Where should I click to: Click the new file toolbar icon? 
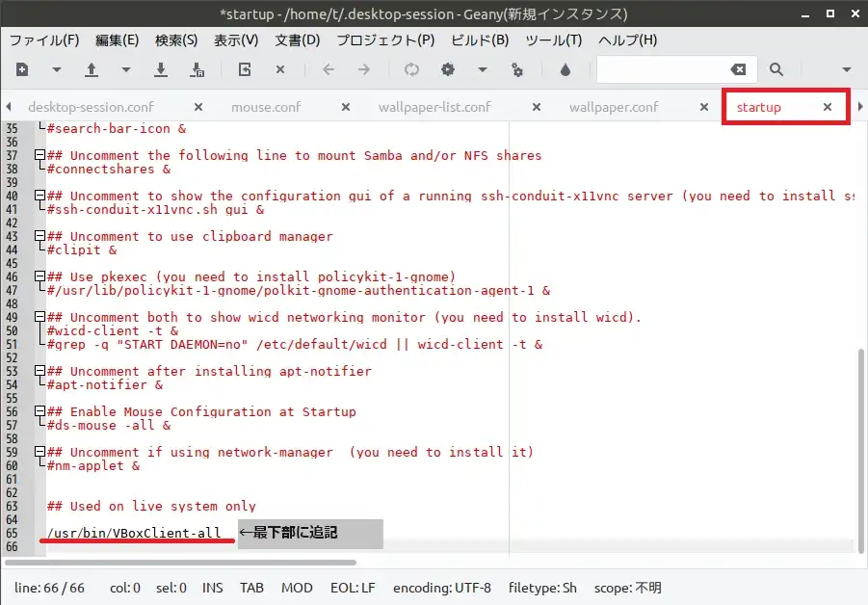click(x=22, y=69)
